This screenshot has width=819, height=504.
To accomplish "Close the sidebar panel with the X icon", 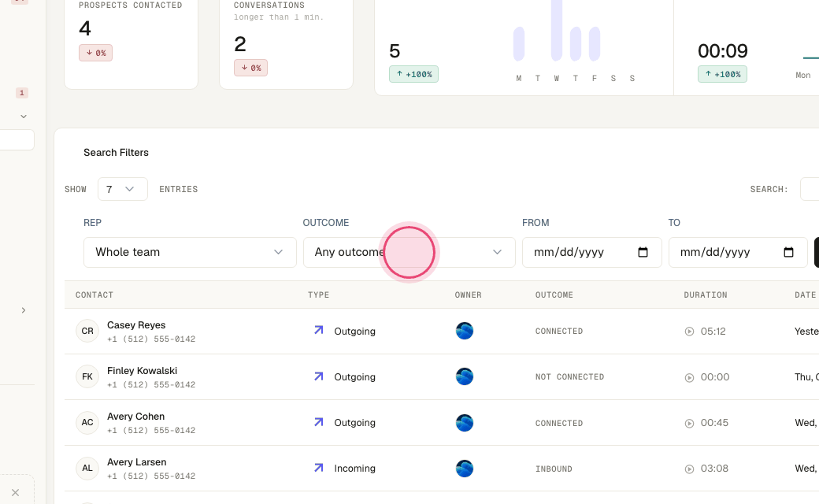I will pyautogui.click(x=15, y=492).
